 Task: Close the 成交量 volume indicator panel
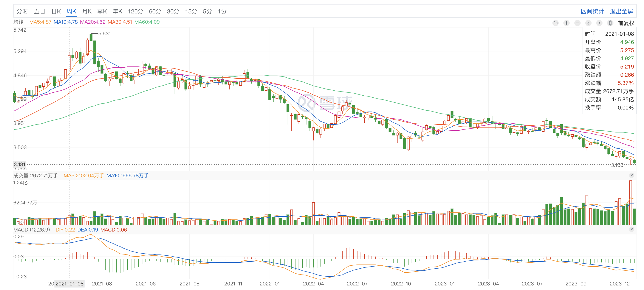coord(631,175)
